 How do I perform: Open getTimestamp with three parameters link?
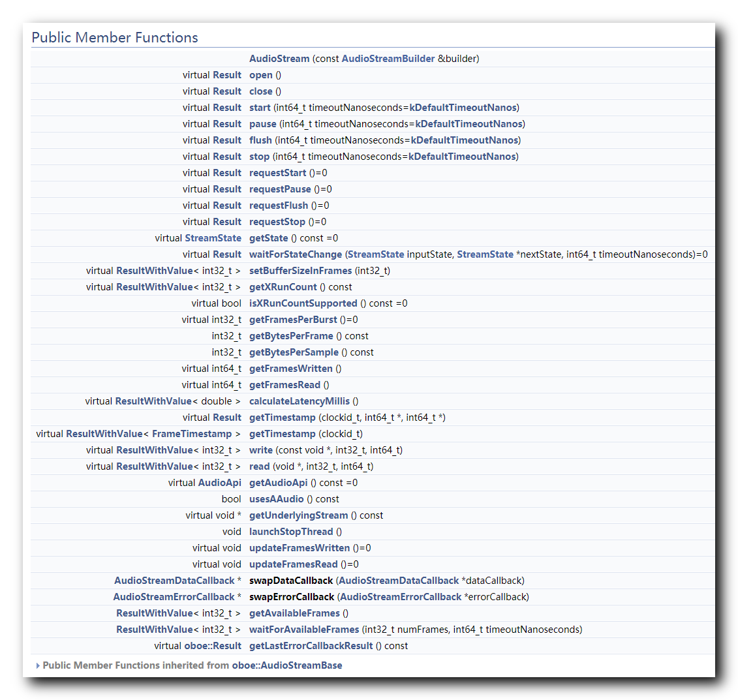coord(283,418)
